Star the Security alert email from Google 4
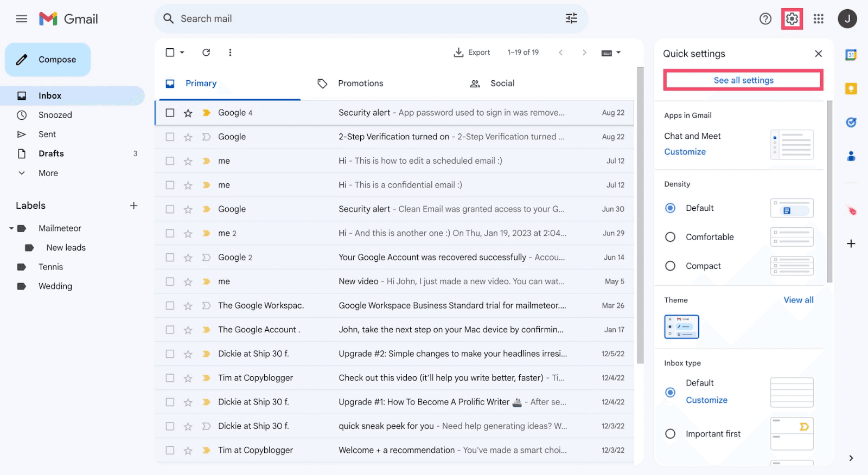The image size is (868, 475). (x=188, y=113)
